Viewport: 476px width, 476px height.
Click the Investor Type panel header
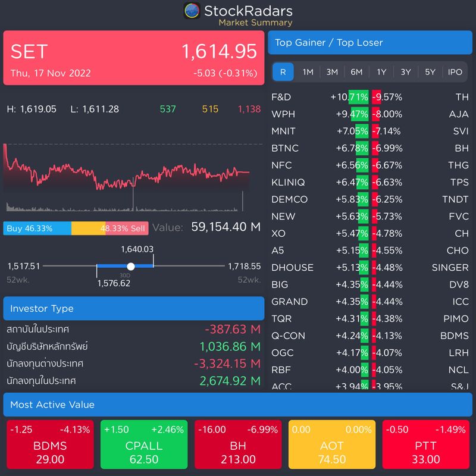pyautogui.click(x=134, y=308)
